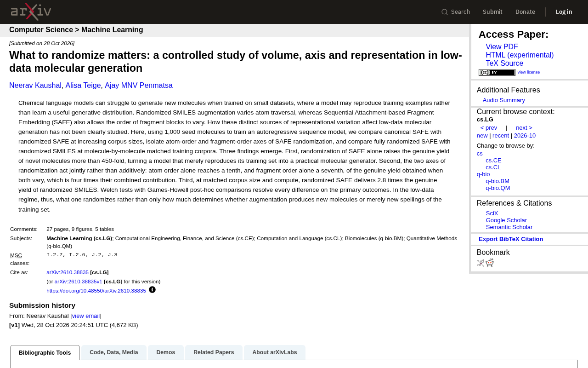The height and width of the screenshot is (368, 588).
Task: Switch to the Demos tab
Action: (166, 352)
